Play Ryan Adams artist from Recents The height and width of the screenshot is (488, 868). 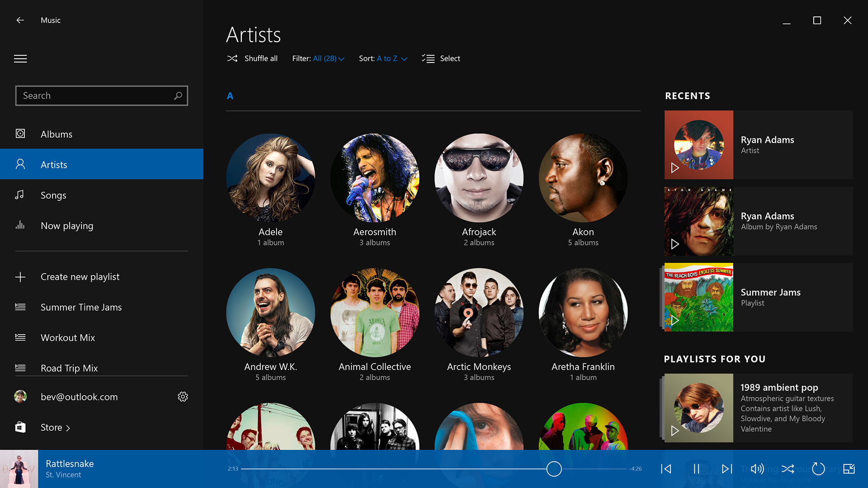click(675, 168)
